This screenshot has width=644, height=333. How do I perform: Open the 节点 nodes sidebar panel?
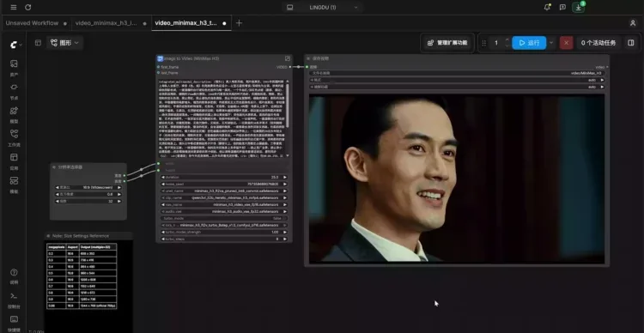(x=14, y=91)
